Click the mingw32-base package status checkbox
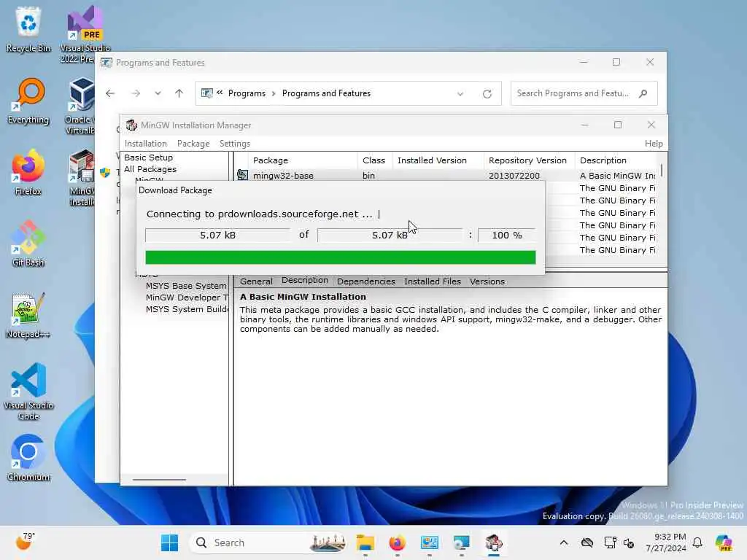Screen dimensions: 747x560 (x=242, y=175)
